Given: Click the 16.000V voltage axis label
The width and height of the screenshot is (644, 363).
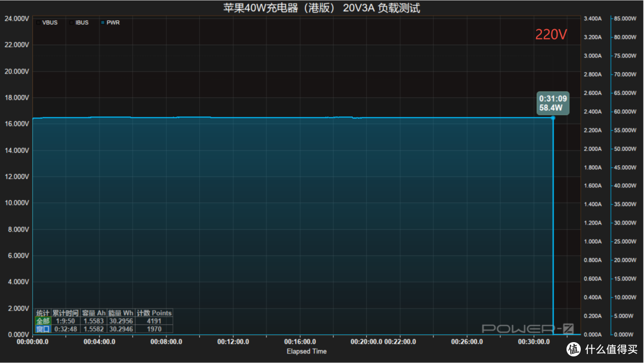Looking at the screenshot, I should point(17,124).
